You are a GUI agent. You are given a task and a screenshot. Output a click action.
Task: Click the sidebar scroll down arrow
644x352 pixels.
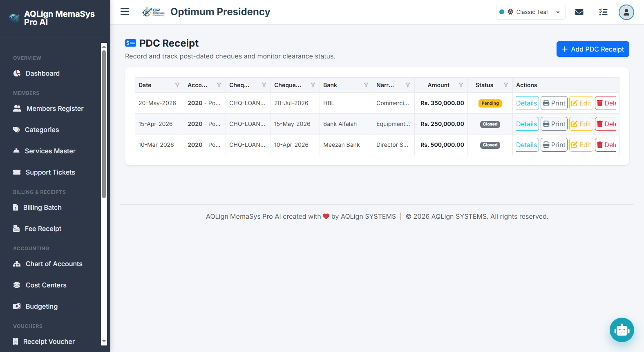[x=104, y=341]
